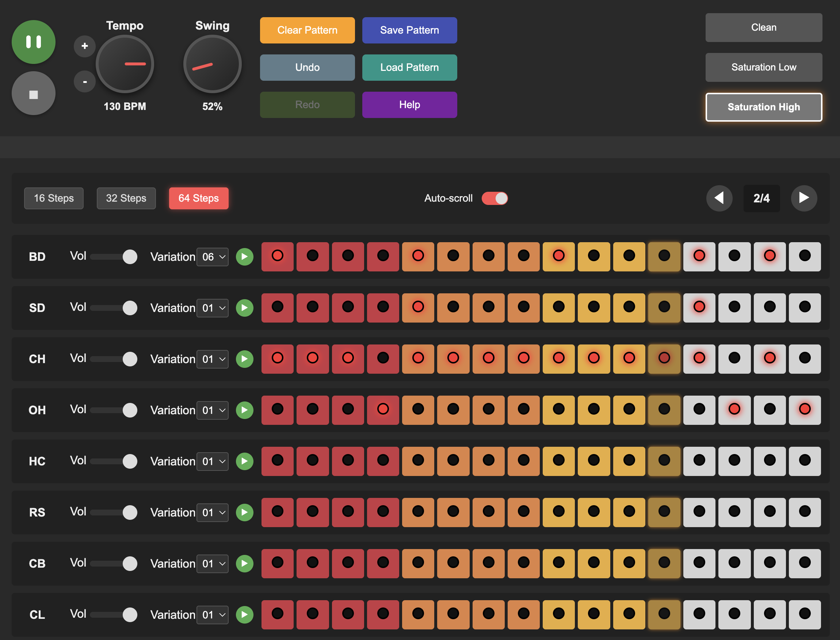This screenshot has width=840, height=640.
Task: Decrease tempo with the minus button
Action: pyautogui.click(x=84, y=81)
